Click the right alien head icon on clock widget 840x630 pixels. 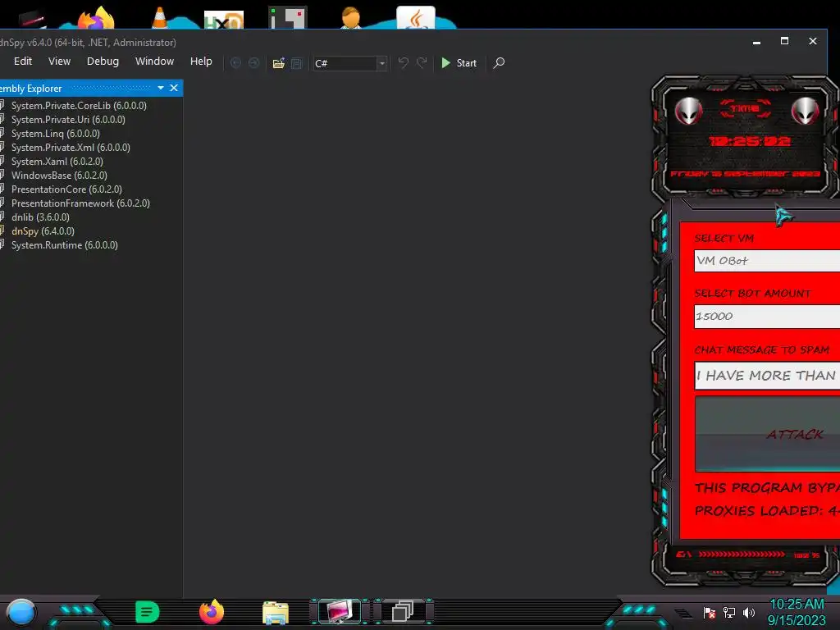point(805,112)
